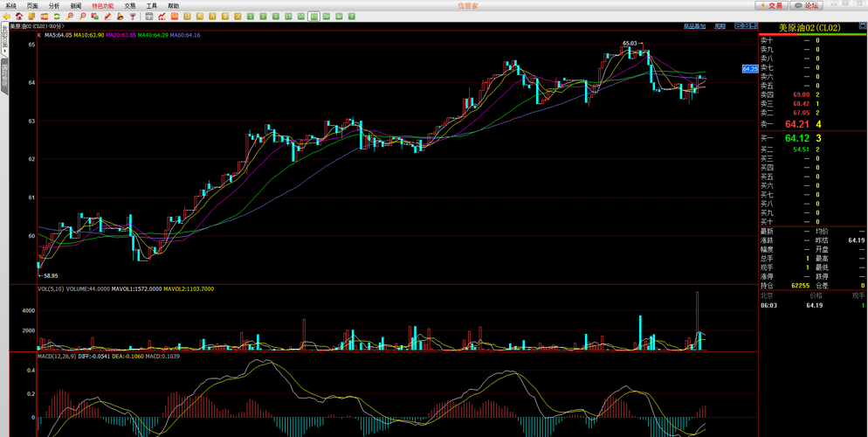
Task: Open the 分析 menu
Action: [53, 5]
